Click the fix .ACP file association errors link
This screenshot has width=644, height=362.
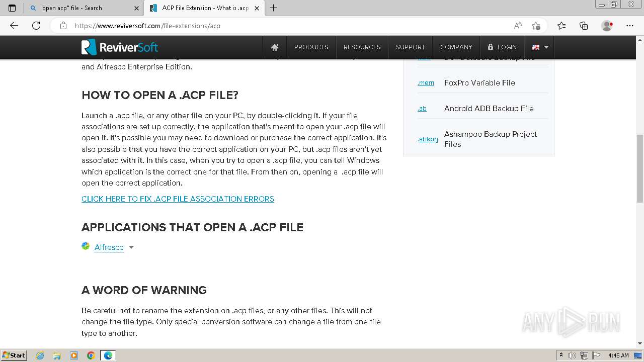tap(178, 199)
